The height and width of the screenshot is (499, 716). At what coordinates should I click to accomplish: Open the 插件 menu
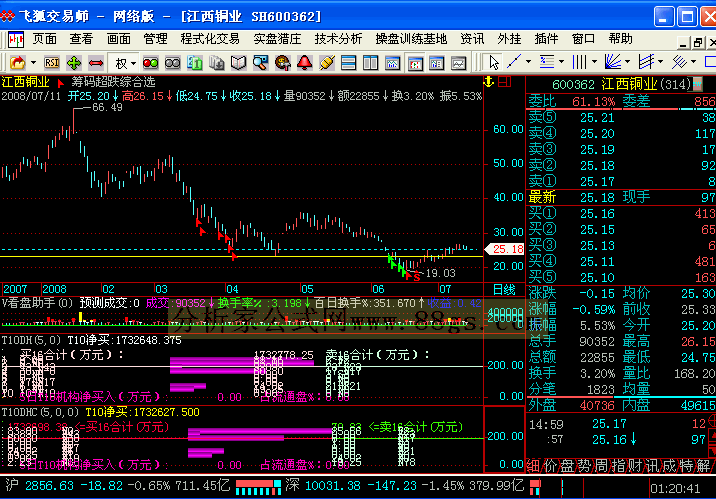click(x=547, y=39)
